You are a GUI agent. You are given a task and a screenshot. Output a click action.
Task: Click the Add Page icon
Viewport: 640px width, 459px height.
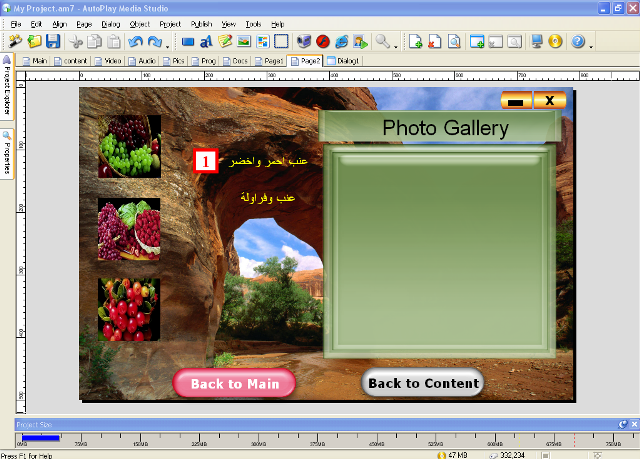pos(416,42)
